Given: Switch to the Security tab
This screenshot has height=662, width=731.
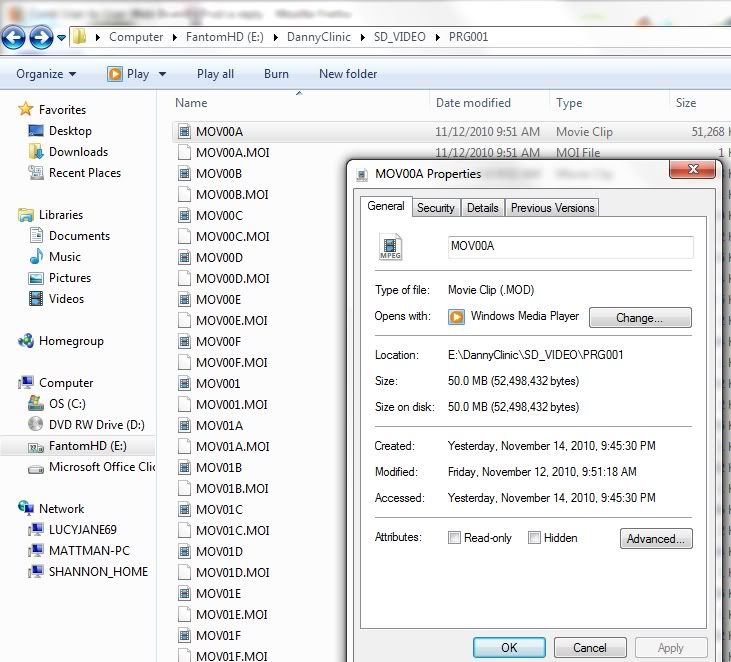Looking at the screenshot, I should point(435,208).
